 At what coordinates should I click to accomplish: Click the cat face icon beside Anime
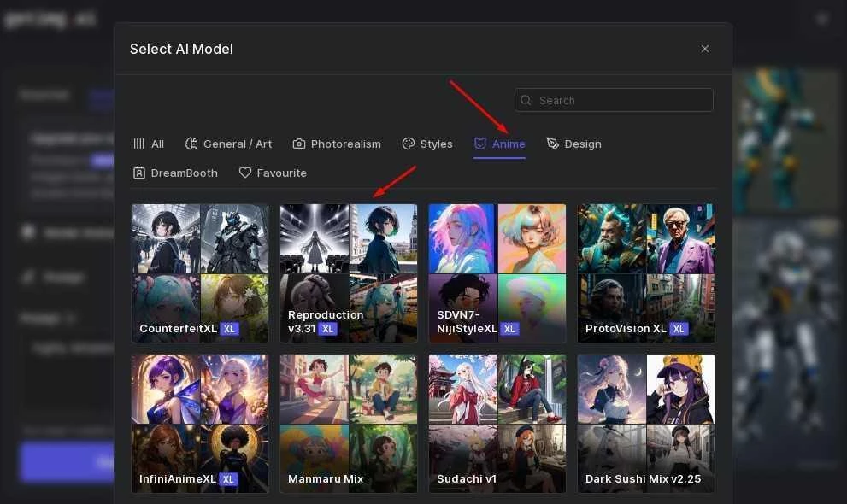coord(480,144)
